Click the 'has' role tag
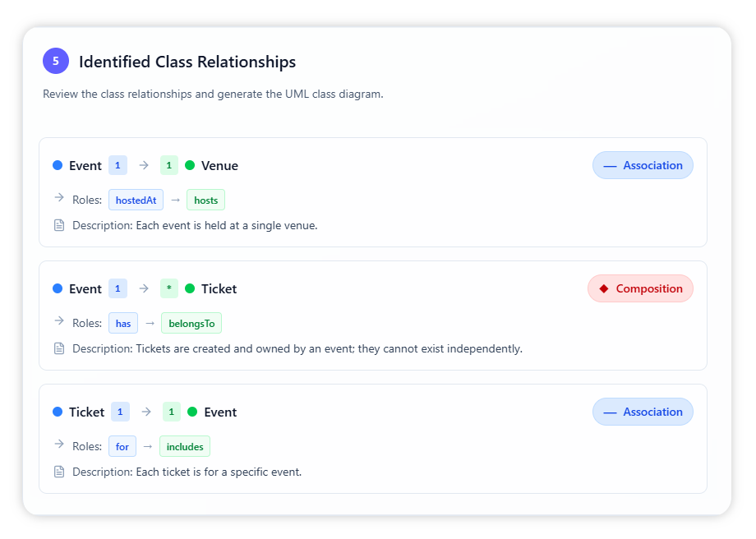The height and width of the screenshot is (539, 756). [x=123, y=323]
